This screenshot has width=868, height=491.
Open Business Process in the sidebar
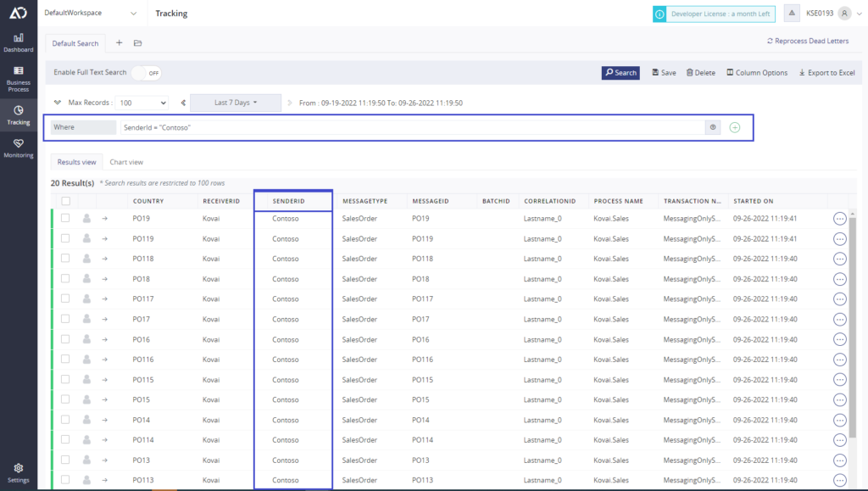[x=19, y=76]
